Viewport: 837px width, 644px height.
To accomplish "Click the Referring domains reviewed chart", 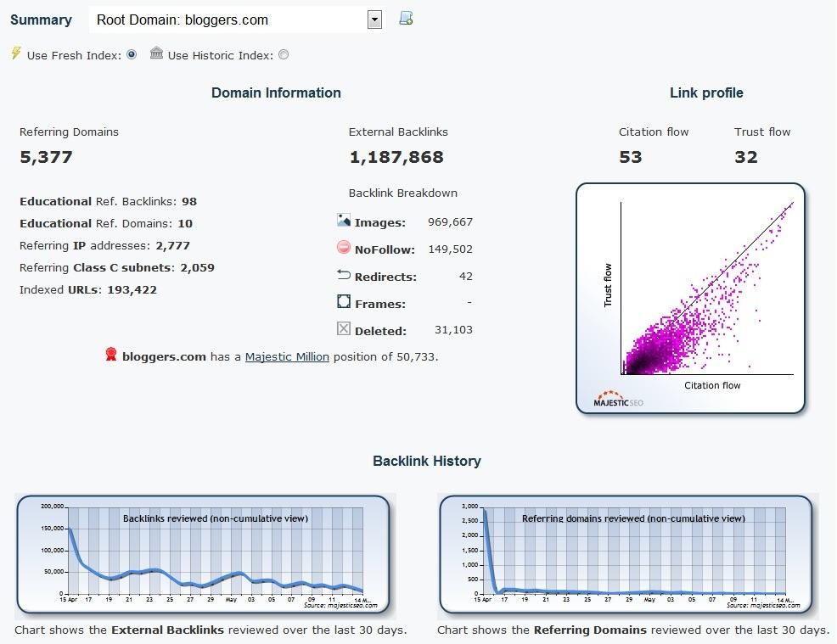I will (626, 554).
